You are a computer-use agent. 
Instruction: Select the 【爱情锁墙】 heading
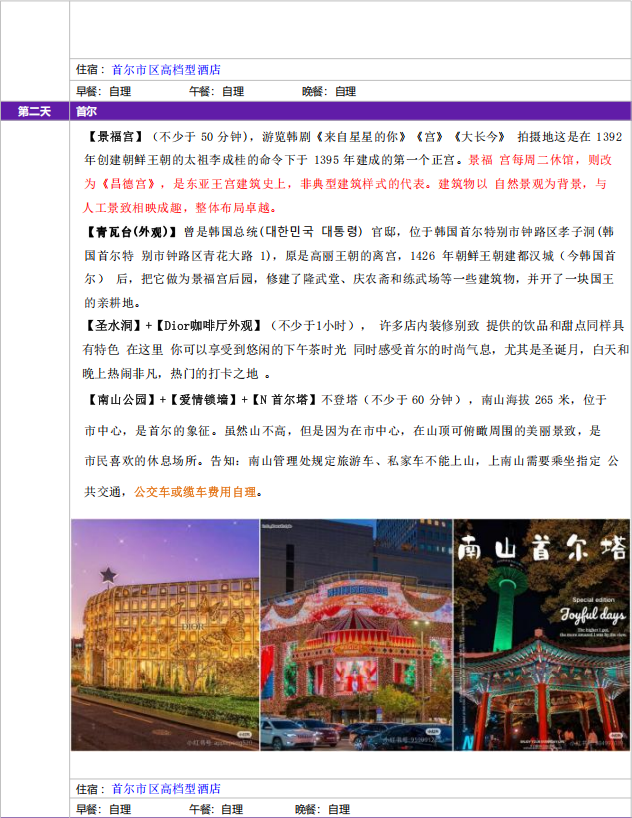[x=201, y=400]
